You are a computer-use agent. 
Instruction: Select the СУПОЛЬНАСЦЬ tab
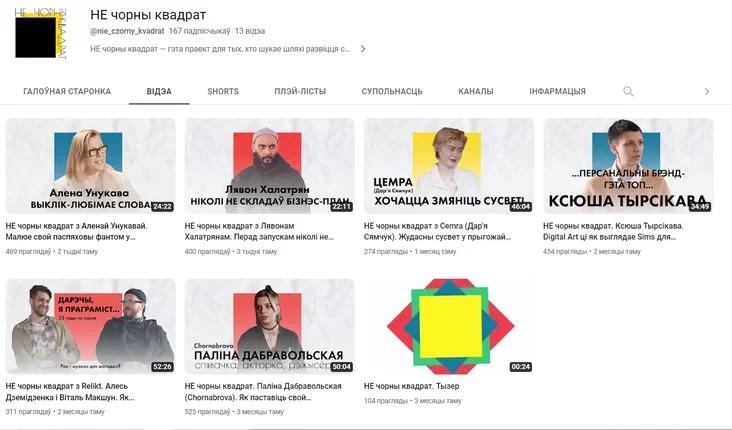(392, 92)
